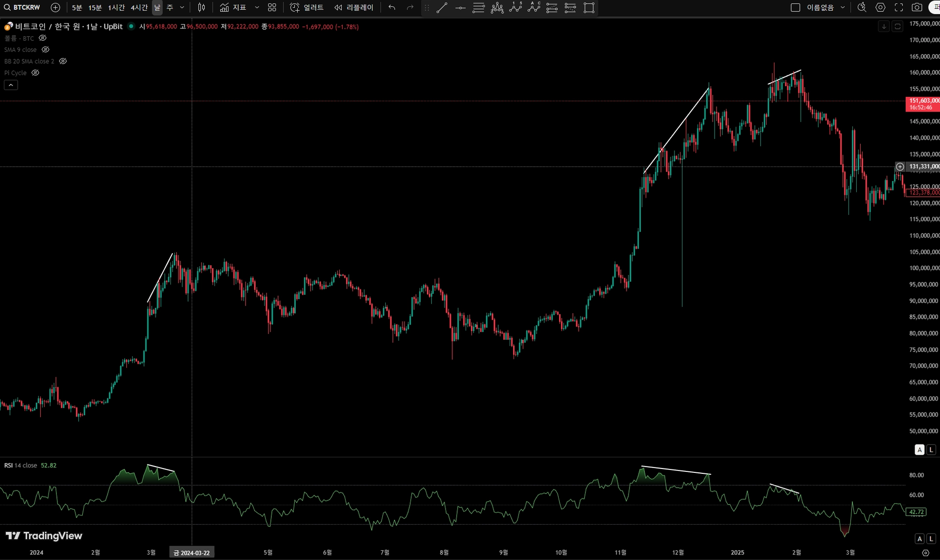
Task: Toggle visibility of BB 20 SMA indicator
Action: 63,61
